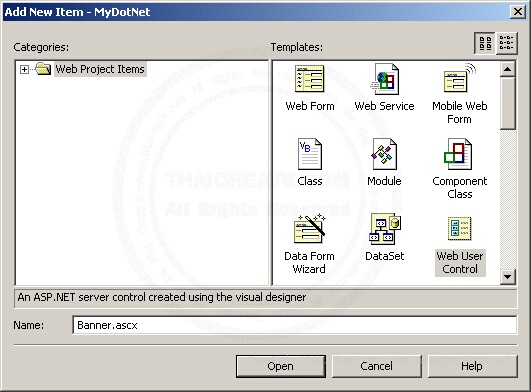Screen dimensions: 531x392
Task: Close the Add New Item dialog
Action: 518,12
